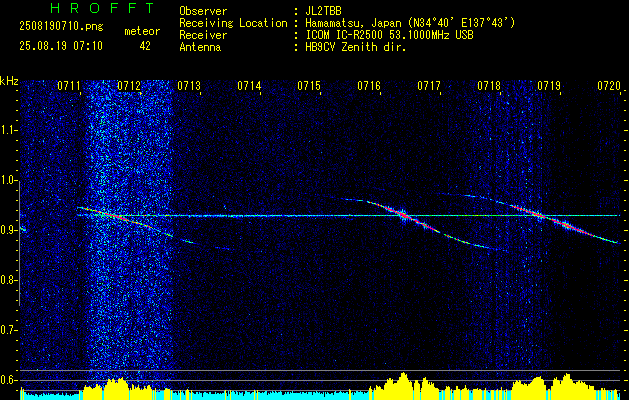Click the Antenna label

pyautogui.click(x=200, y=47)
